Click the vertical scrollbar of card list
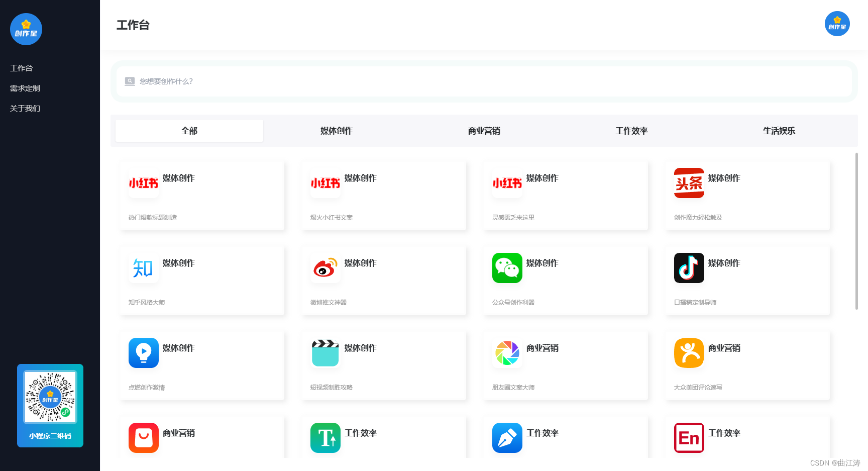 tap(856, 231)
